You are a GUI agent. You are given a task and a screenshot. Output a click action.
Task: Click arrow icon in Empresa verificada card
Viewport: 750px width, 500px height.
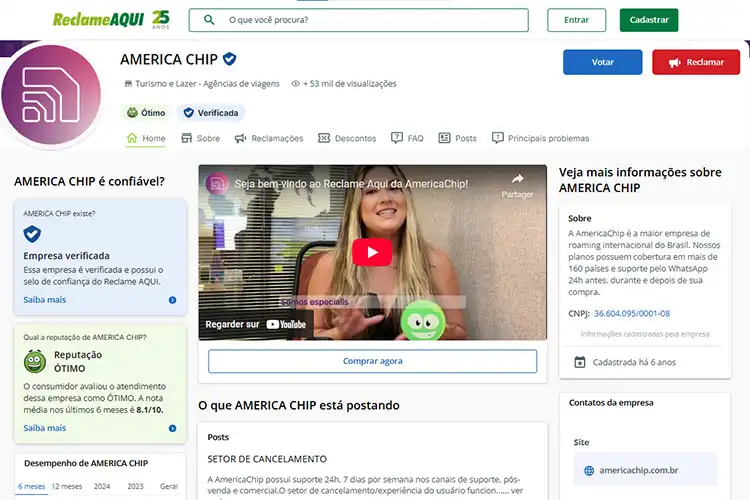[x=172, y=300]
